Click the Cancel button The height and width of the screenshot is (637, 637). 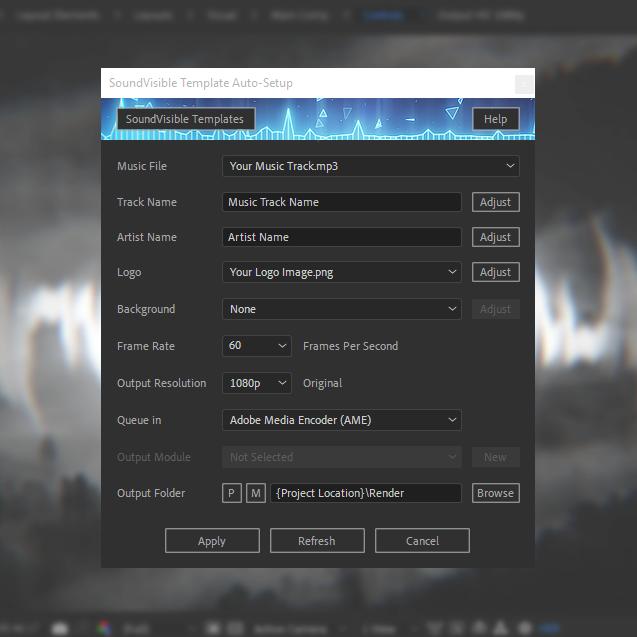[422, 540]
